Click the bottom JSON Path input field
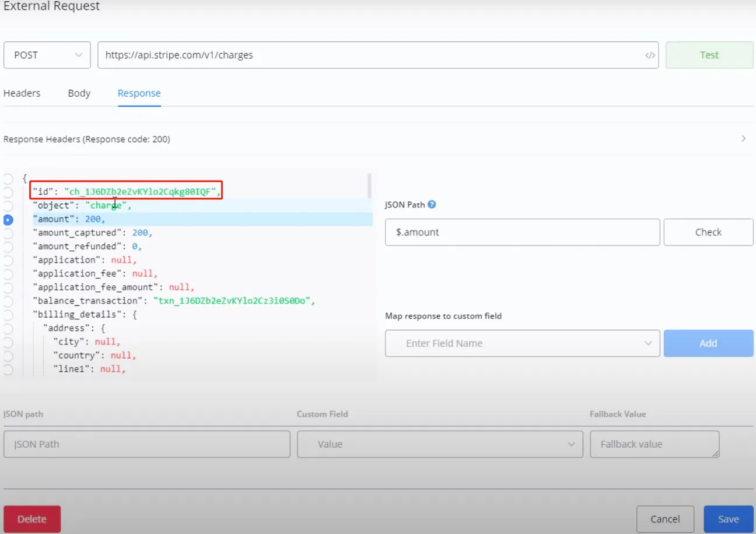The image size is (756, 534). point(147,444)
